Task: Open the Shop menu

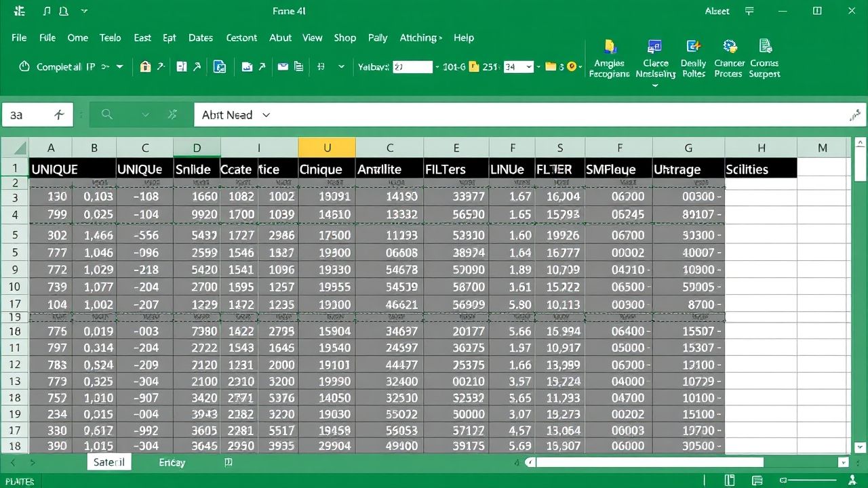Action: point(345,38)
